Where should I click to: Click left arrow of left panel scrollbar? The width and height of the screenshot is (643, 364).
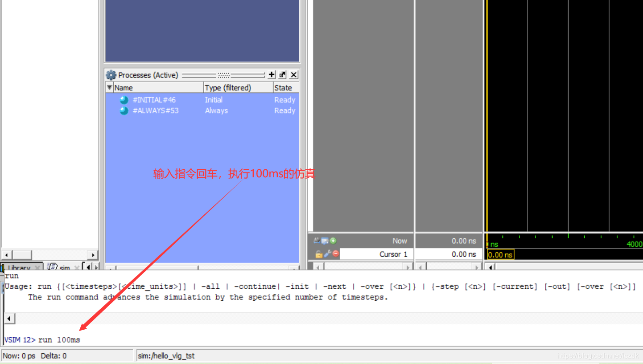pyautogui.click(x=7, y=255)
